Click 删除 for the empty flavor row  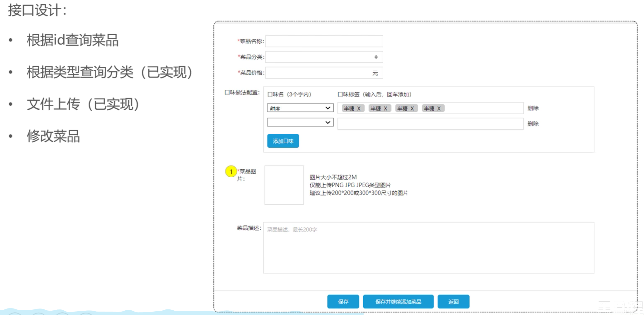point(533,124)
